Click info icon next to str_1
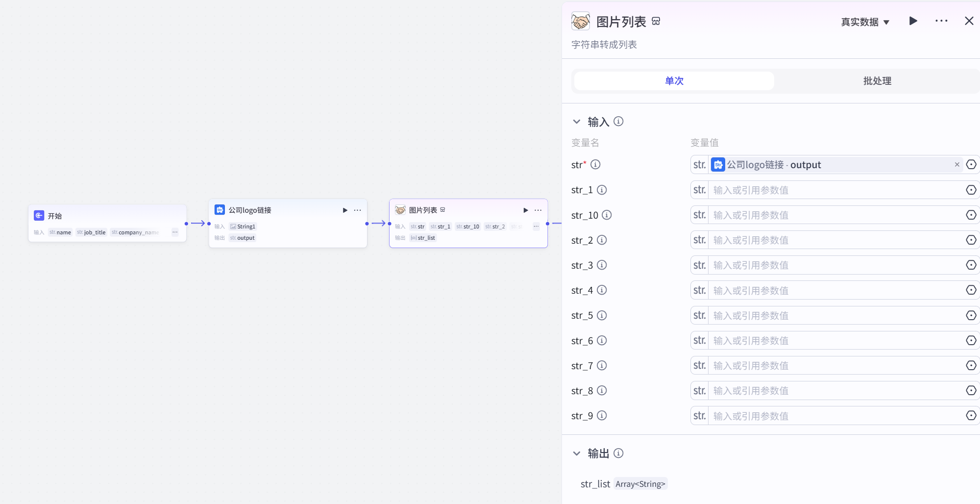 point(602,190)
